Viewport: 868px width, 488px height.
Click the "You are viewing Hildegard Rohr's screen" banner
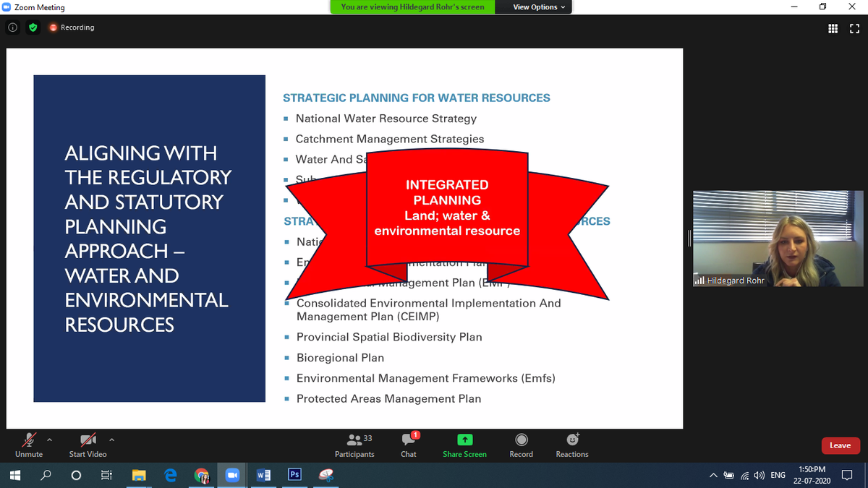click(412, 7)
